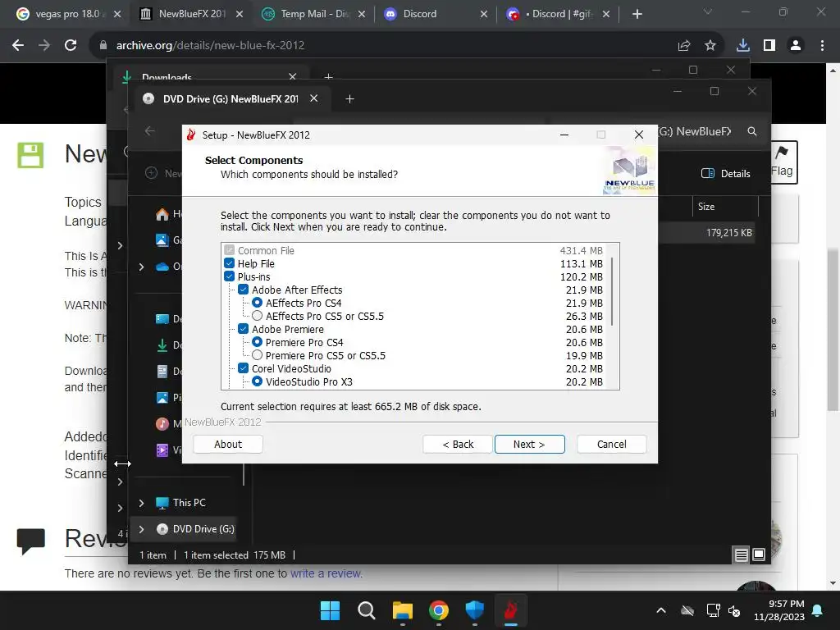Search tabs with the Chrome chevron button
This screenshot has width=840, height=630.
(708, 11)
